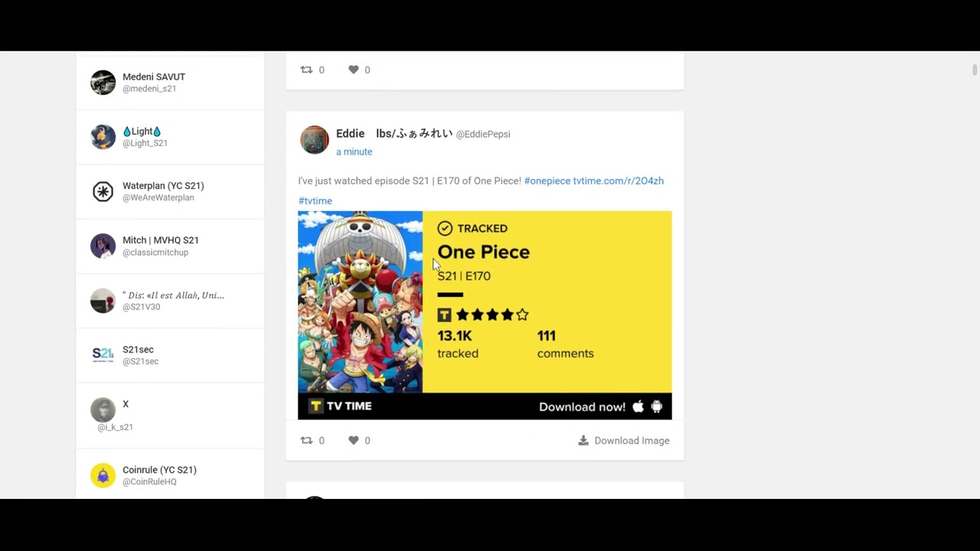Select @S21V30 handle text
This screenshot has width=980, height=551.
coord(142,307)
